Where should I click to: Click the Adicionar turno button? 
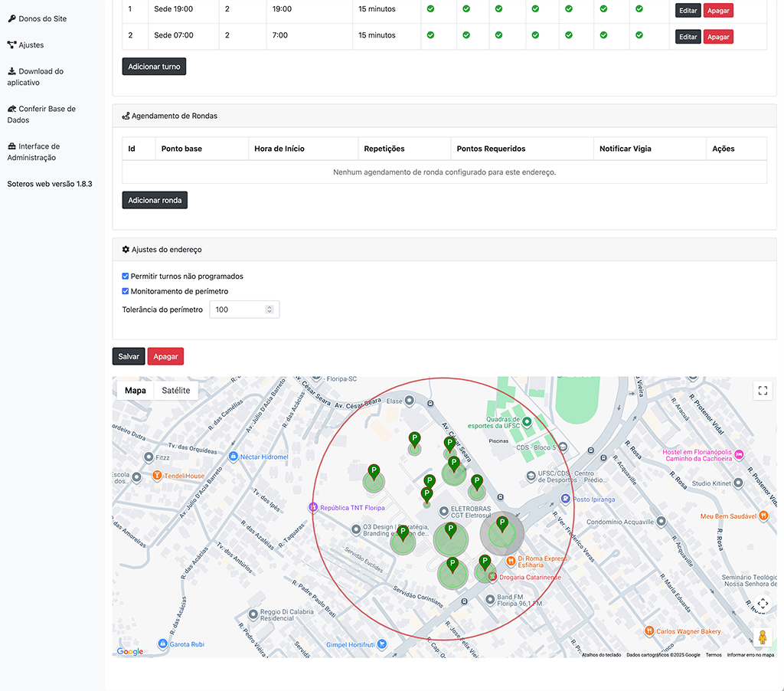pos(154,67)
